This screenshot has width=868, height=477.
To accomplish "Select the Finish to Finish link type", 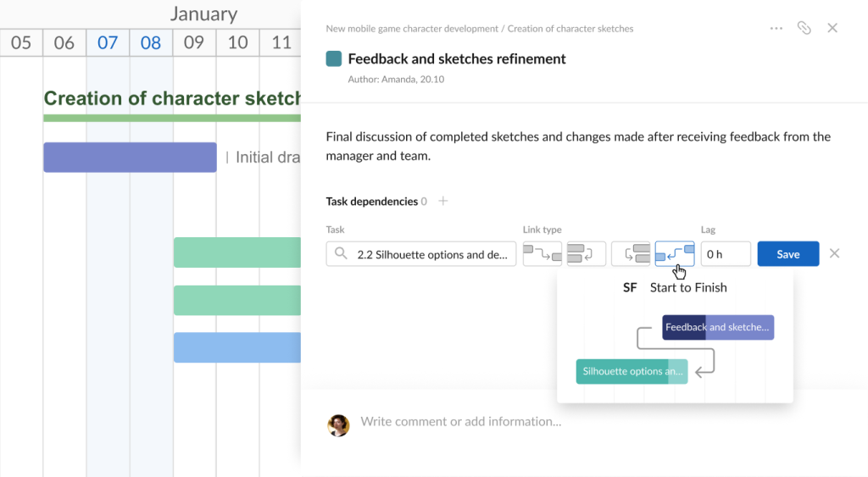I will pyautogui.click(x=587, y=254).
